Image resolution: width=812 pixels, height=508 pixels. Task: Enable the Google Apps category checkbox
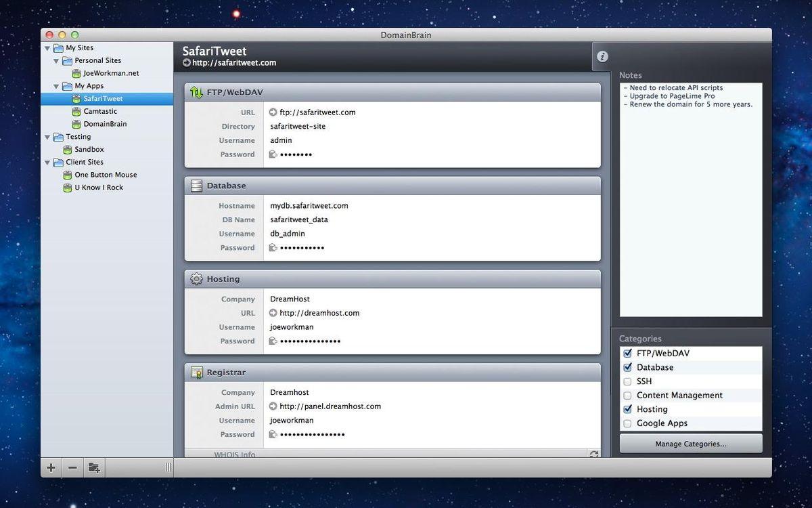[x=627, y=423]
